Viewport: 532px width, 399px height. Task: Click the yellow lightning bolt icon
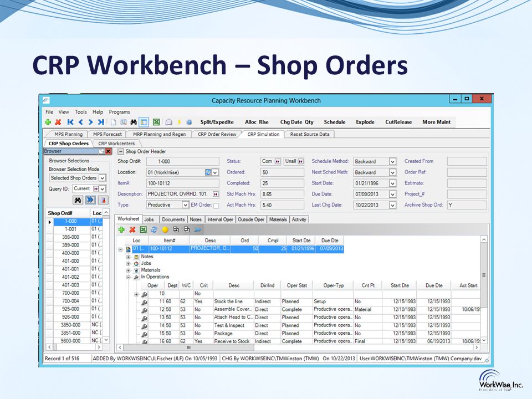pos(179,122)
